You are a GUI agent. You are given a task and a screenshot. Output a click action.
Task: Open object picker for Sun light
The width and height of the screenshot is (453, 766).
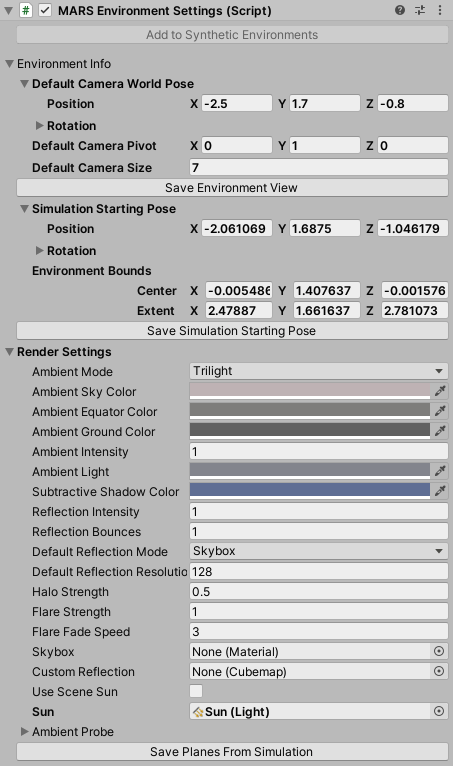tap(439, 711)
